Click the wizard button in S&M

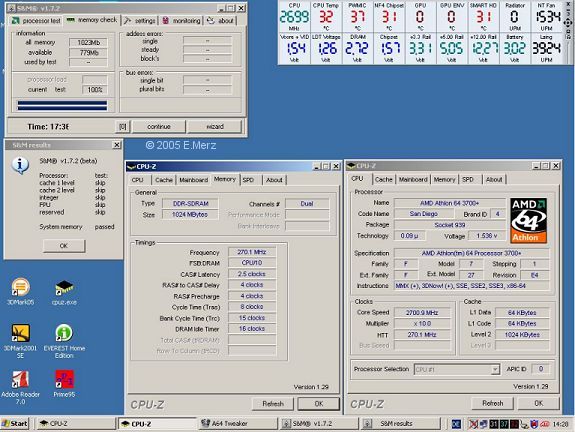point(215,127)
